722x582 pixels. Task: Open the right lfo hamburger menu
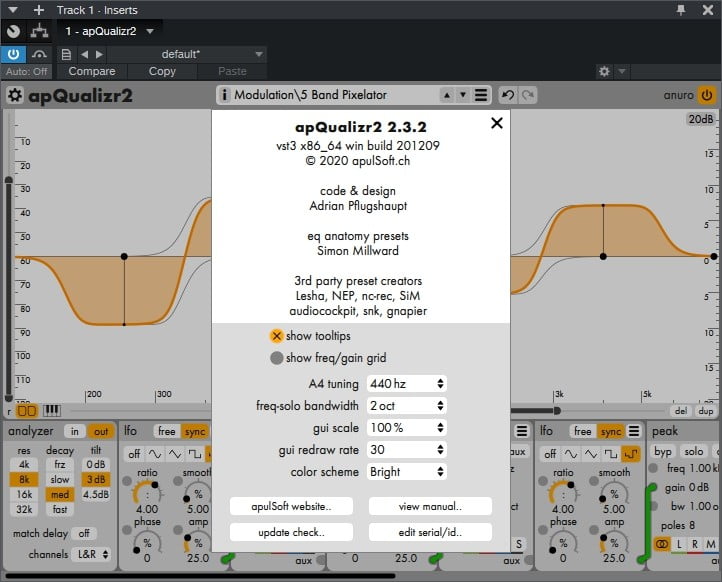pos(634,431)
